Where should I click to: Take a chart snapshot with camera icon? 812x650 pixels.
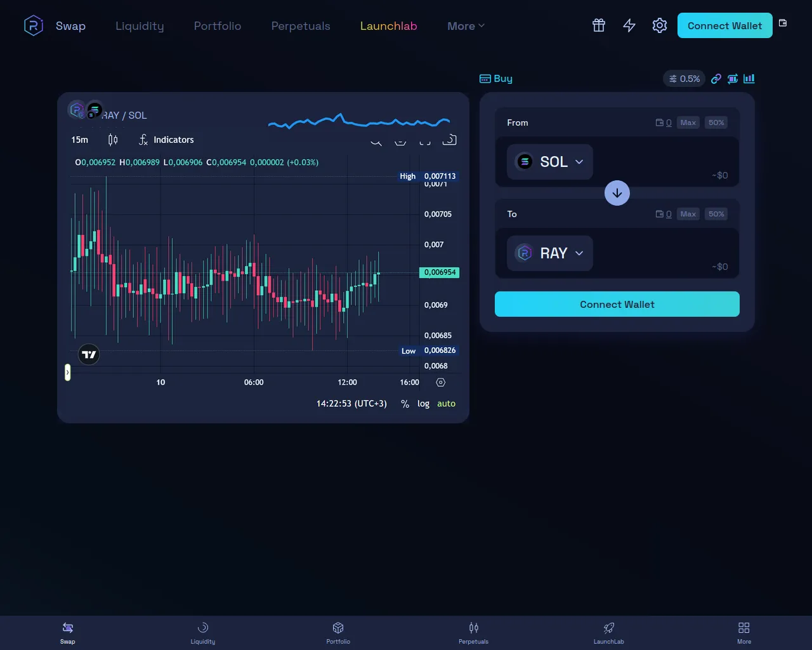pos(449,140)
